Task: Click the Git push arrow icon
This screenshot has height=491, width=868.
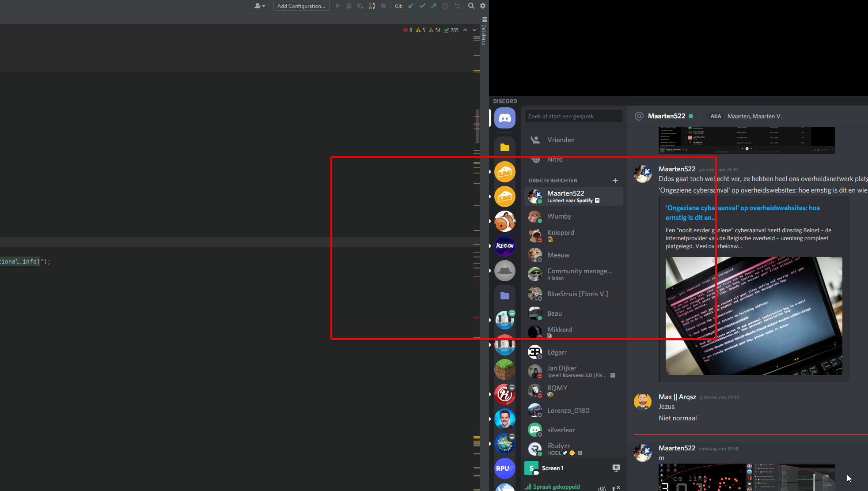Action: [434, 6]
